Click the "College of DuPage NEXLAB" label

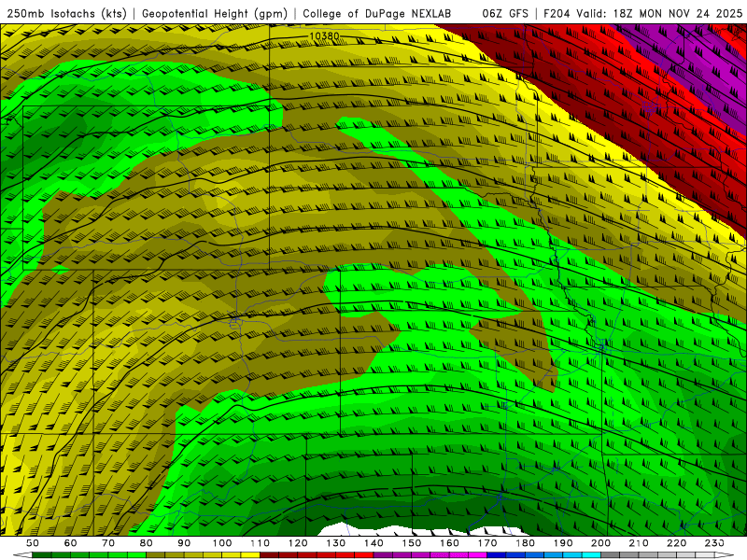click(376, 14)
